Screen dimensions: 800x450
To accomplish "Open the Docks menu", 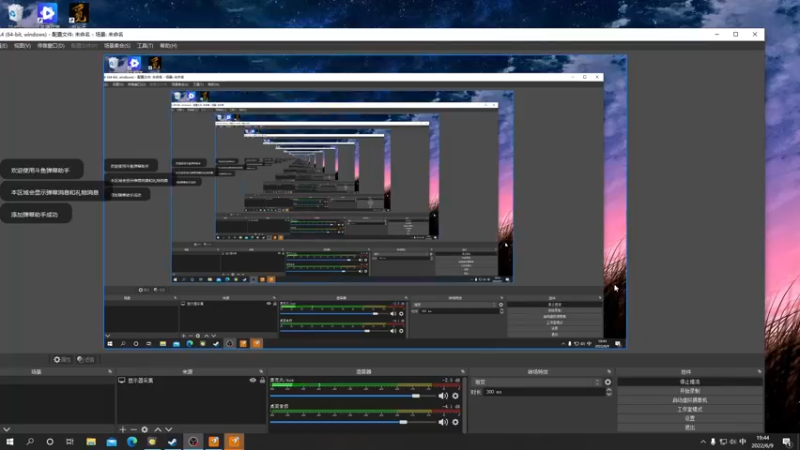I will (x=51, y=45).
